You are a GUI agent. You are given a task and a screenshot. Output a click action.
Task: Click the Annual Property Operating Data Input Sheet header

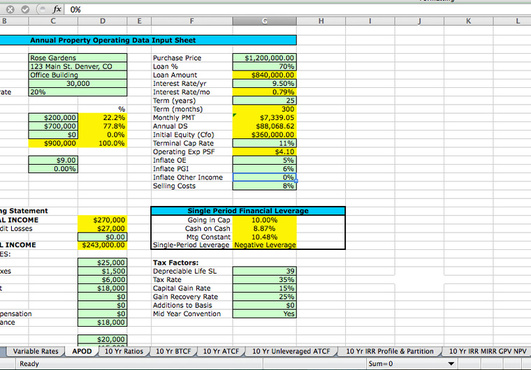click(113, 40)
